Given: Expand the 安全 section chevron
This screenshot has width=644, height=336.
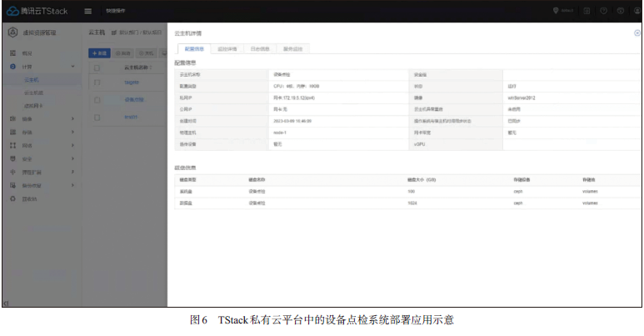Looking at the screenshot, I should [72, 158].
